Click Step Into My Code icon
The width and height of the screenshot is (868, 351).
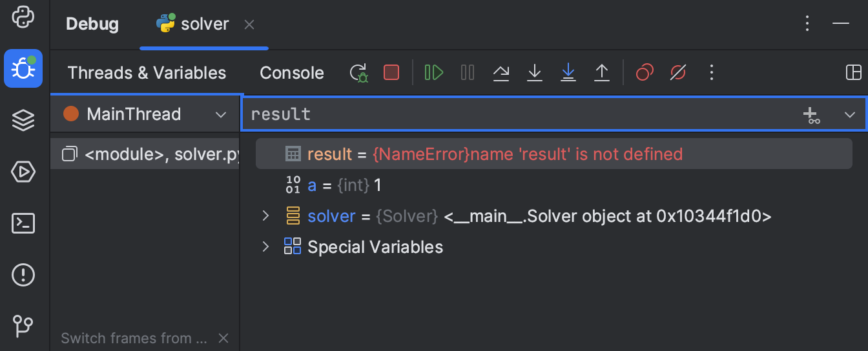point(568,72)
